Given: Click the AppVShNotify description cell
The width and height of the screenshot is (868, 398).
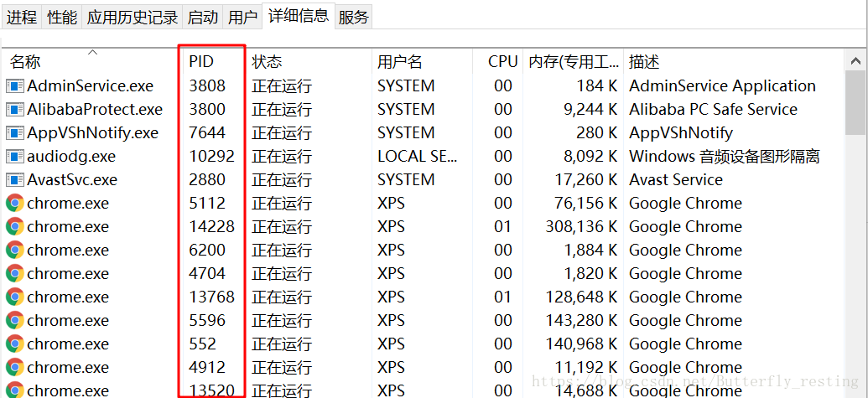Looking at the screenshot, I should pos(681,133).
